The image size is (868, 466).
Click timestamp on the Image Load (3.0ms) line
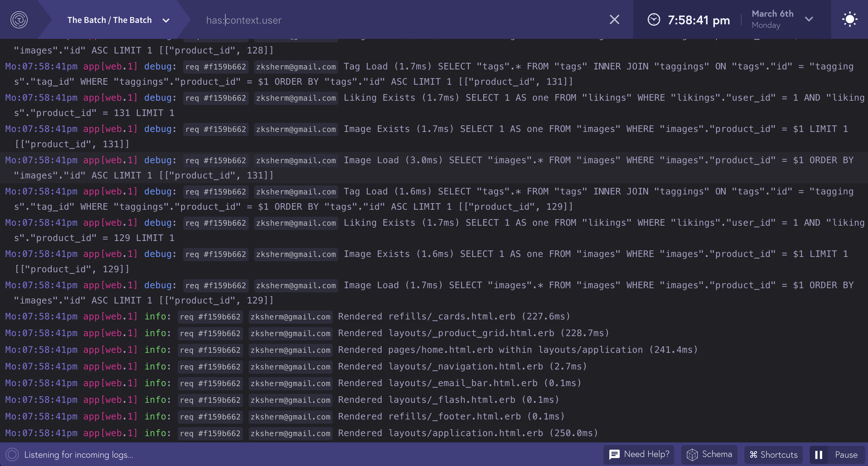click(41, 160)
